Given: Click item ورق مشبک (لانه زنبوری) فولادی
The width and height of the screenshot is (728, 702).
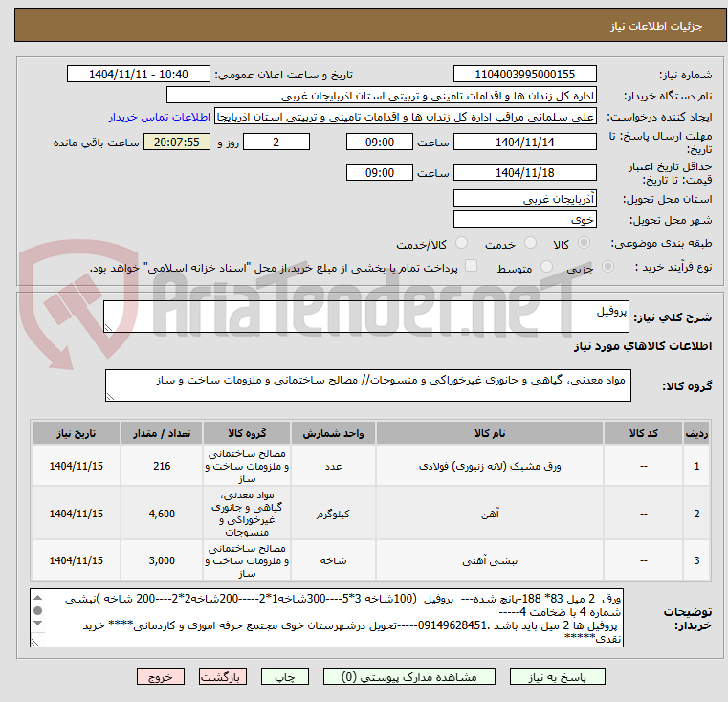Looking at the screenshot, I should pos(490,466).
